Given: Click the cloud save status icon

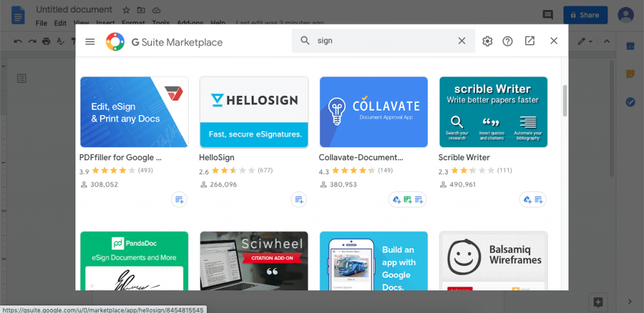Looking at the screenshot, I should click(x=156, y=10).
